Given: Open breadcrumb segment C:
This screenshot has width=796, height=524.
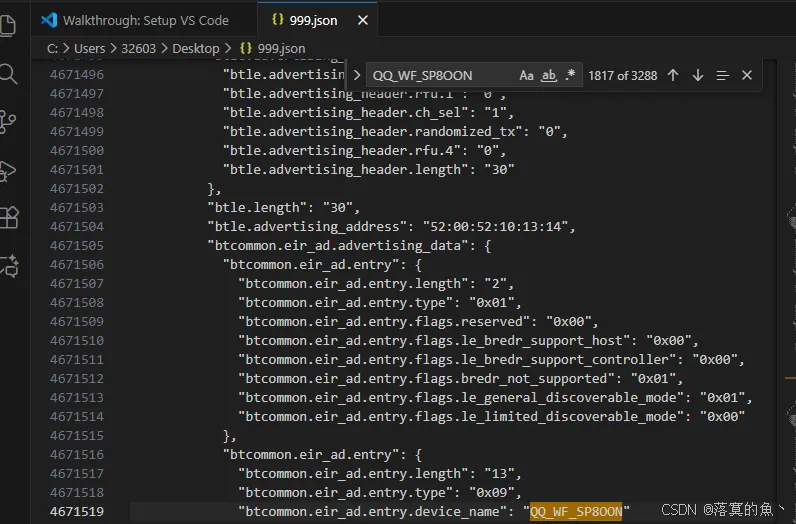Looking at the screenshot, I should pos(52,49).
